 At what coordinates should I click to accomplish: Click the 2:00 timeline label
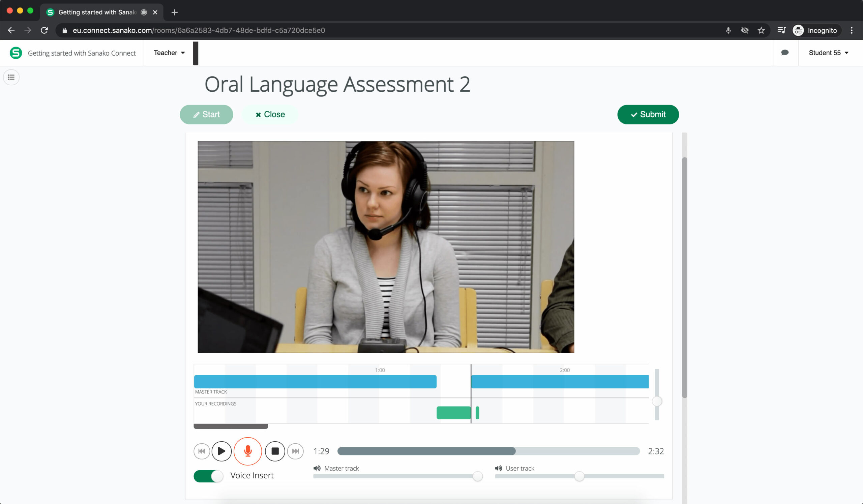coord(565,370)
